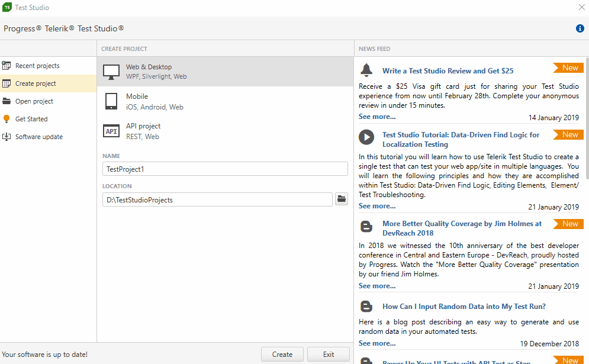Click See more under review news
The height and width of the screenshot is (364, 589).
pyautogui.click(x=376, y=117)
